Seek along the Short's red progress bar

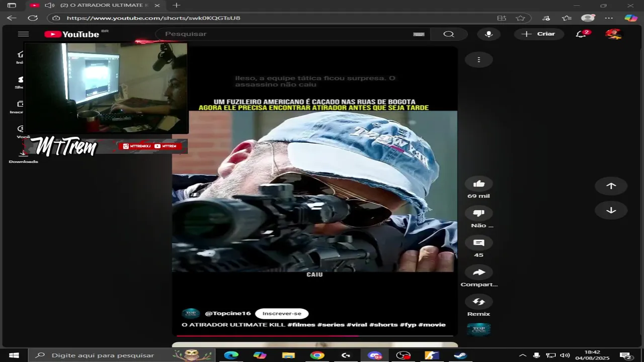coord(314,335)
